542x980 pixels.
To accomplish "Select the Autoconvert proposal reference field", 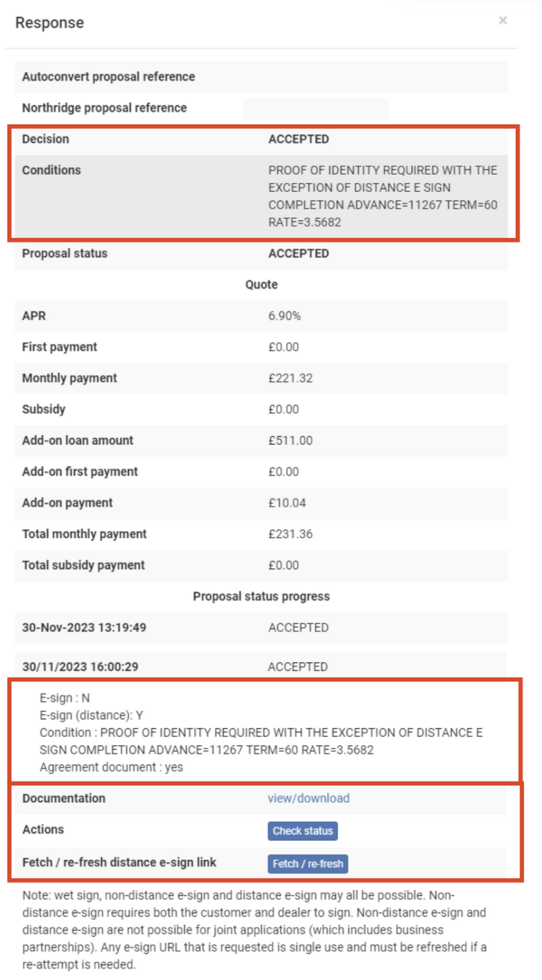I will [109, 76].
